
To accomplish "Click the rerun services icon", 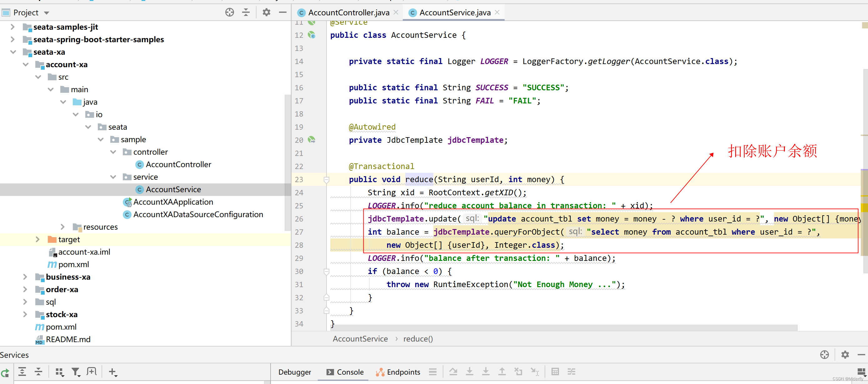I will coord(5,372).
